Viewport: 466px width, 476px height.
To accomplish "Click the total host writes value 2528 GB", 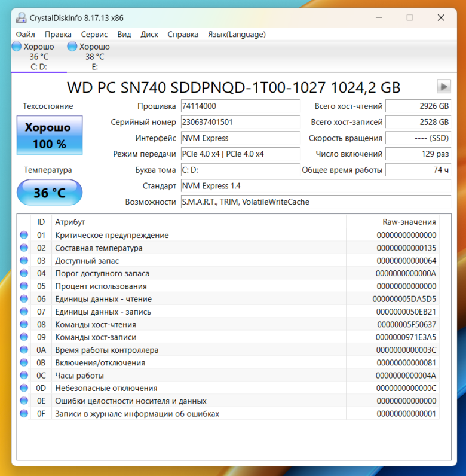I will click(x=418, y=122).
